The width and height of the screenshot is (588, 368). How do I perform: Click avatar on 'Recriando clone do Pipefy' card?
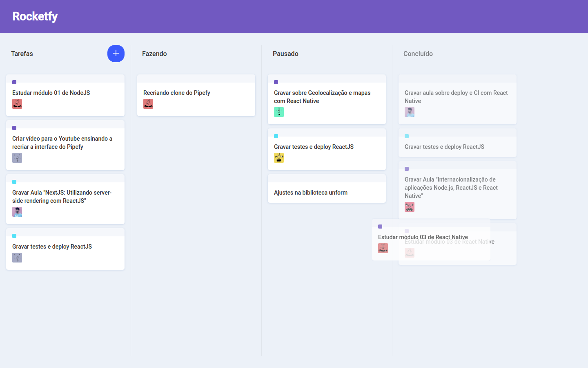pos(148,104)
